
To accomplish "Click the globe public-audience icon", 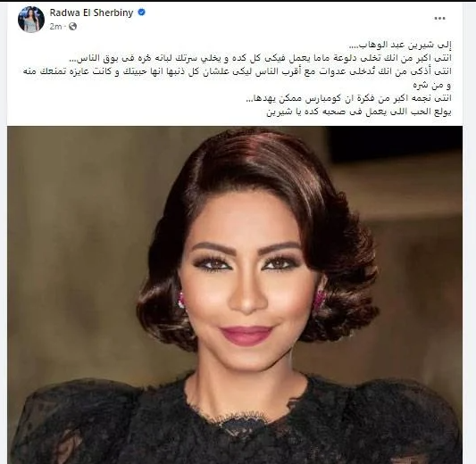I will click(72, 27).
